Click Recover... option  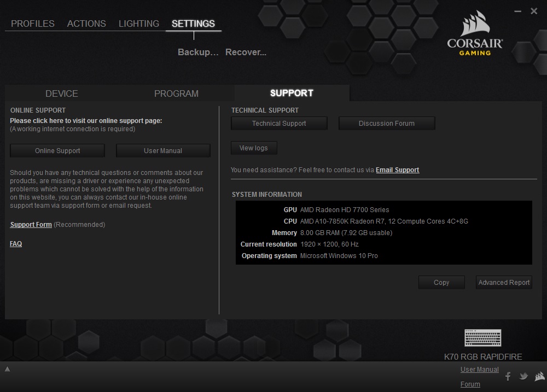[246, 52]
